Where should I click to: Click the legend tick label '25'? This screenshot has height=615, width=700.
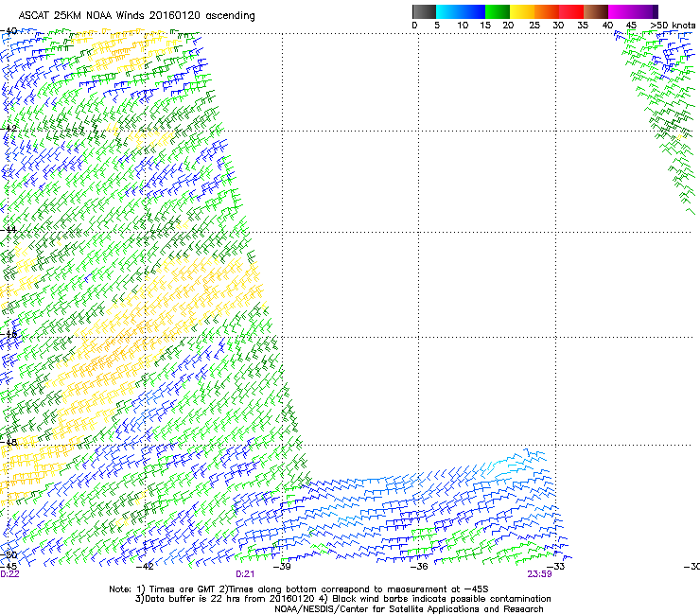(x=534, y=26)
